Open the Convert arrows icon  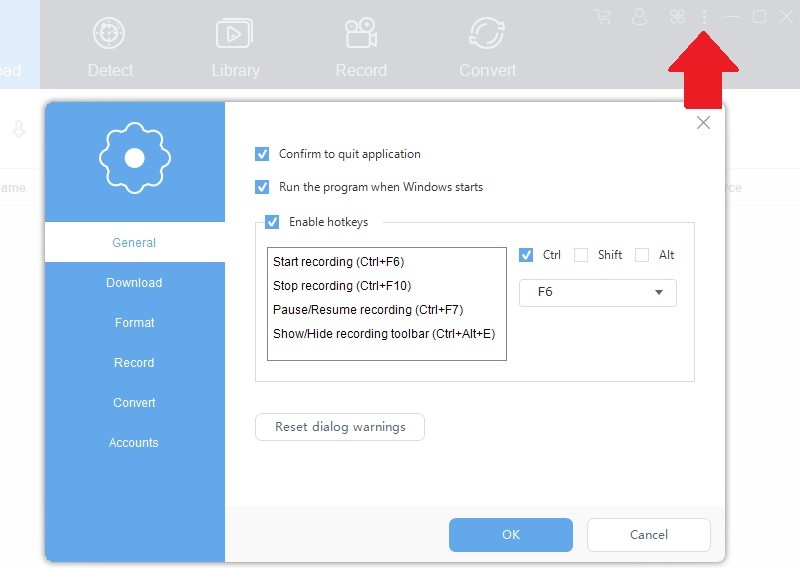tap(487, 34)
